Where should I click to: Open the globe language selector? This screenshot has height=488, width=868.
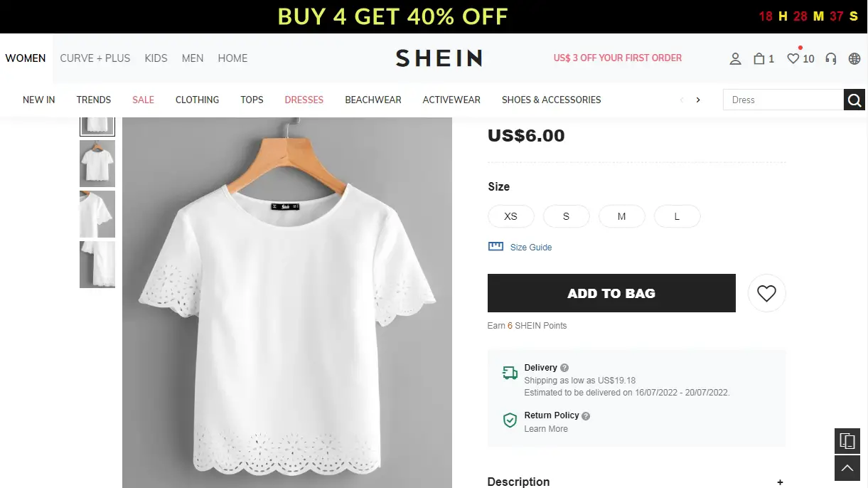pyautogui.click(x=854, y=59)
